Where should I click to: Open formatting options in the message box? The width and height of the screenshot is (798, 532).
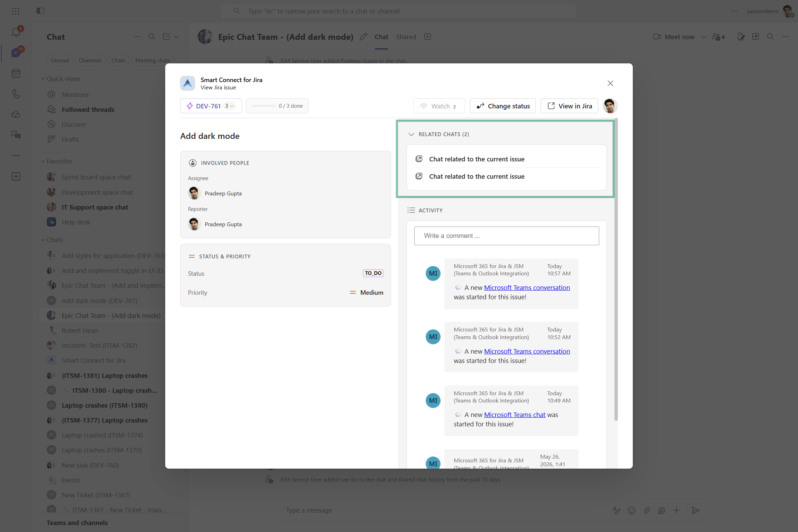tap(617, 510)
